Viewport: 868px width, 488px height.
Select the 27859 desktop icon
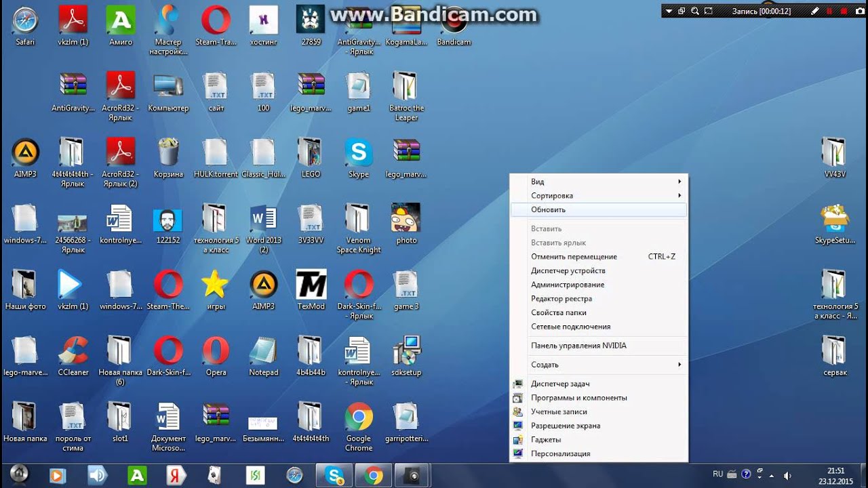pos(311,26)
